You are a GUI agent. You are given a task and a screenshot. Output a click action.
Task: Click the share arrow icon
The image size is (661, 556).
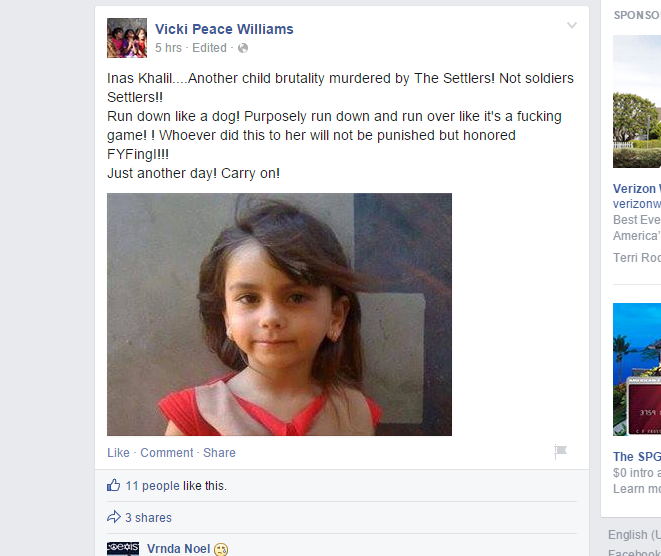click(114, 517)
